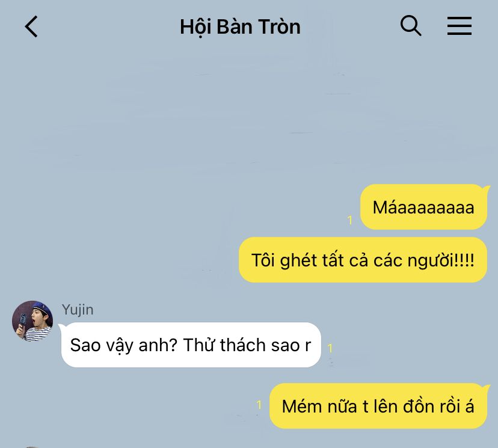The image size is (498, 448).
Task: Select the message "Máaaaaaaaa"
Action: pos(423,207)
